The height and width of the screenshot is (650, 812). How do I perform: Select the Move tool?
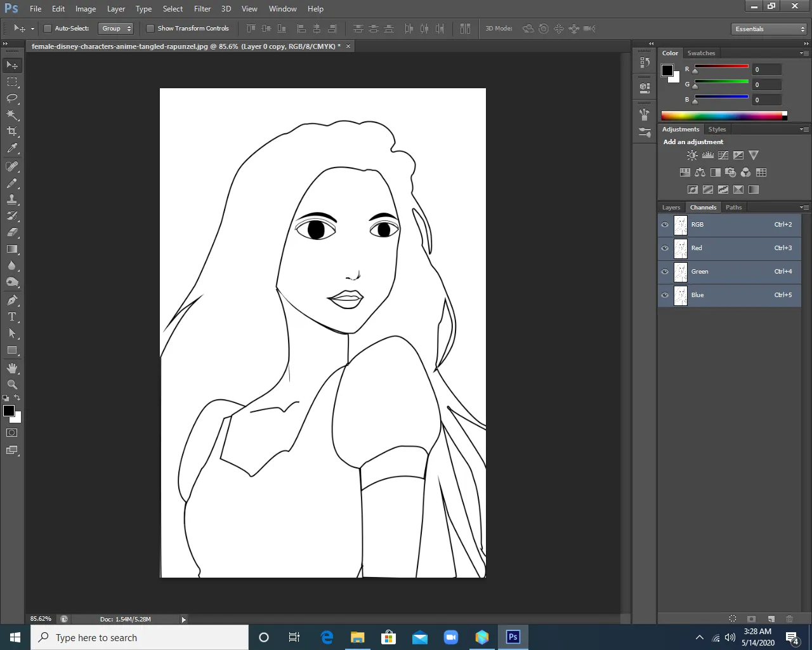coord(12,65)
